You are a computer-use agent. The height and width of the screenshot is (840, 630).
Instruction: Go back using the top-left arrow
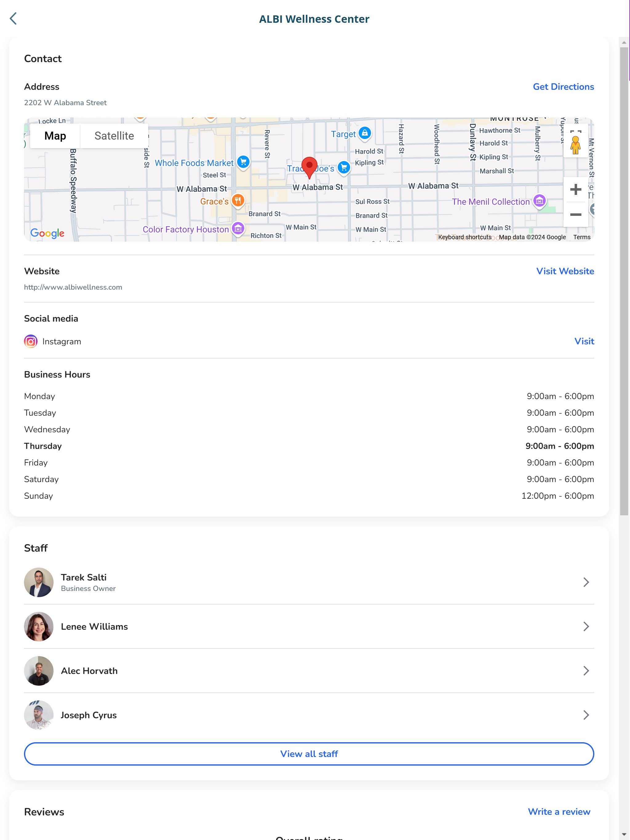tap(13, 19)
